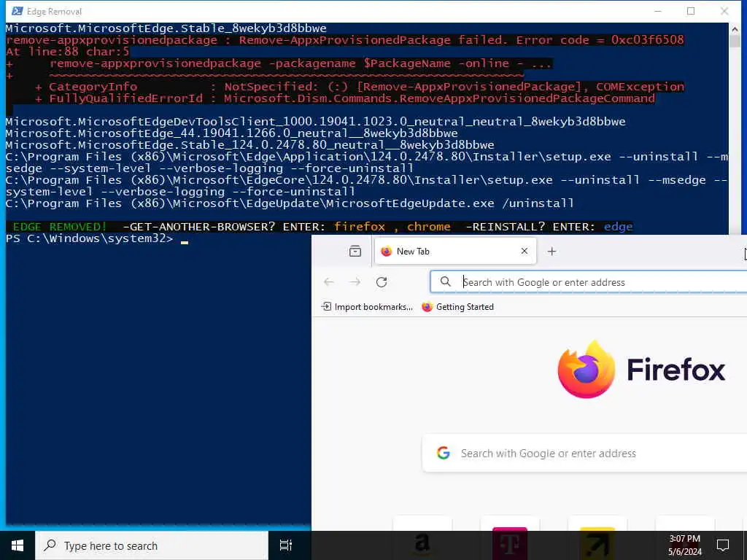Viewport: 747px width, 560px height.
Task: Click the MicrosoftEdgeDevToolsClient package line
Action: tap(315, 122)
